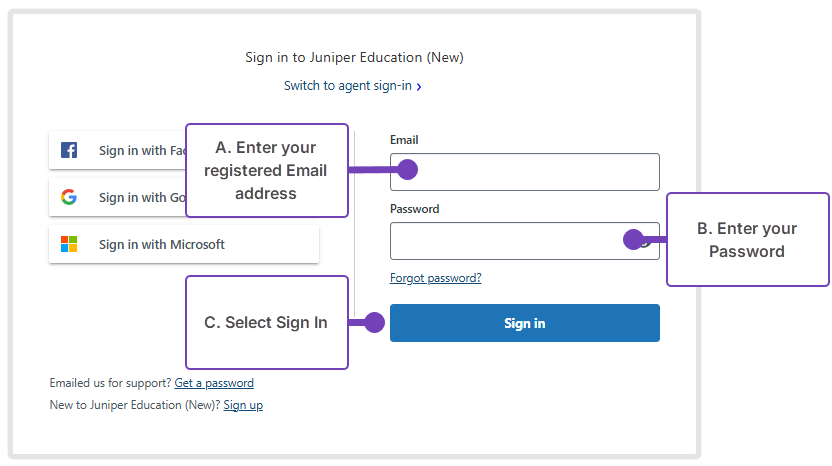Image resolution: width=832 pixels, height=466 pixels.
Task: Click callout A about registered Email
Action: tap(267, 170)
